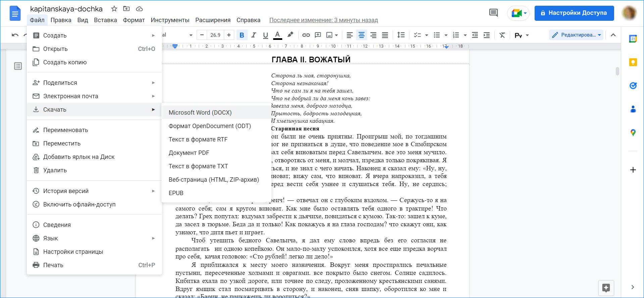
Task: Center align the text
Action: point(361,35)
